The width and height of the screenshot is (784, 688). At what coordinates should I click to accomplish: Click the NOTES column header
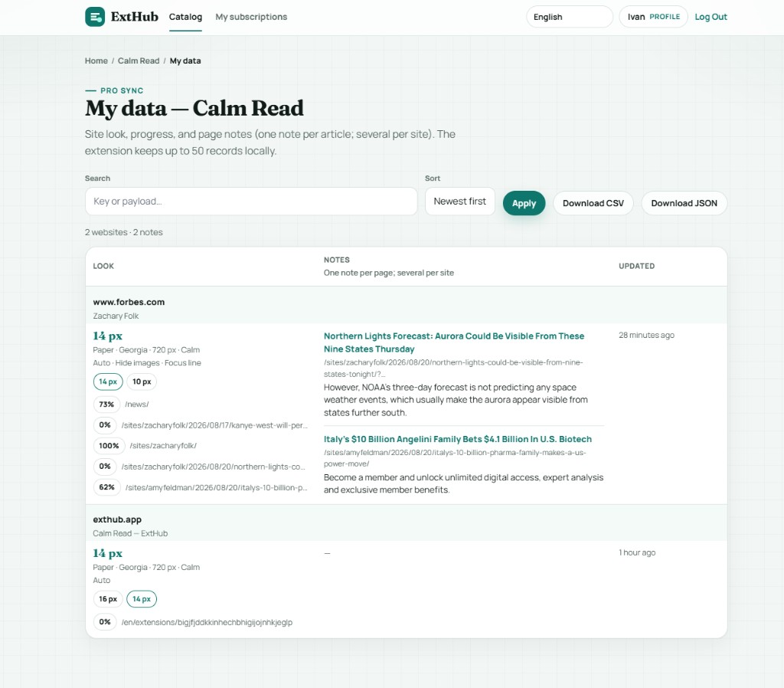click(x=337, y=260)
